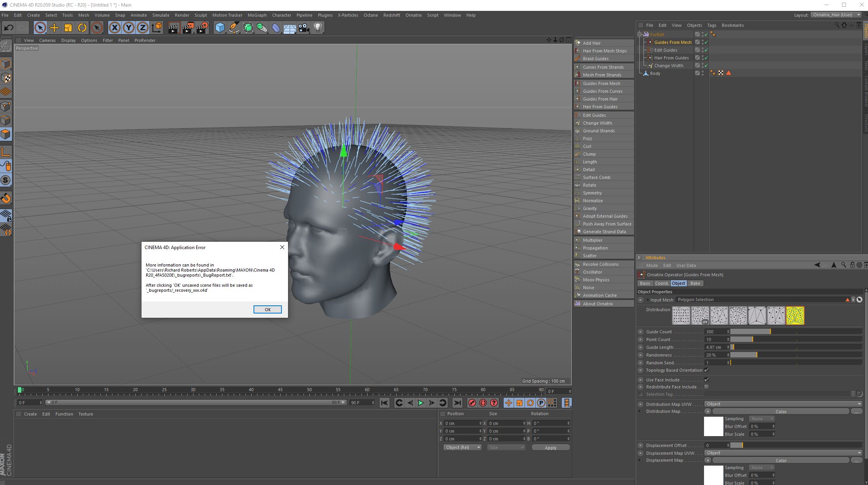Open the Ornatrix menu
The image size is (868, 485).
pyautogui.click(x=413, y=15)
